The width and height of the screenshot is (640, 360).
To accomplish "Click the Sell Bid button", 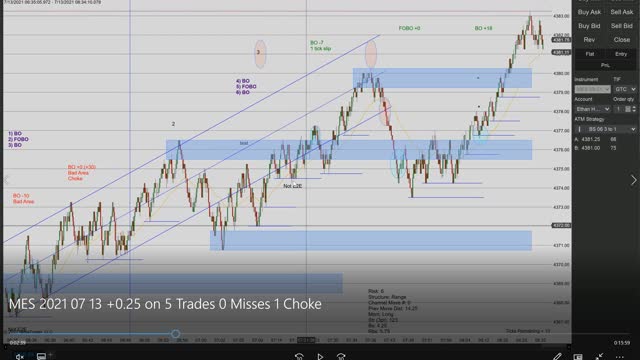I will pos(622,26).
